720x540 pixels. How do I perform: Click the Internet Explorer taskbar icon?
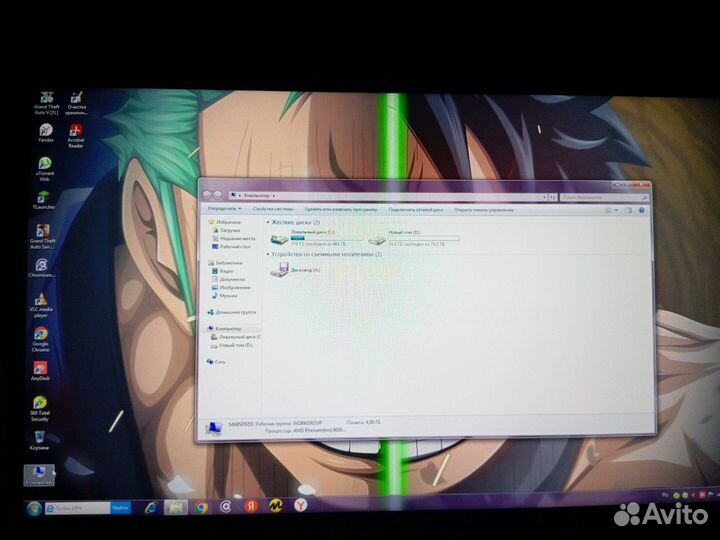pos(151,507)
